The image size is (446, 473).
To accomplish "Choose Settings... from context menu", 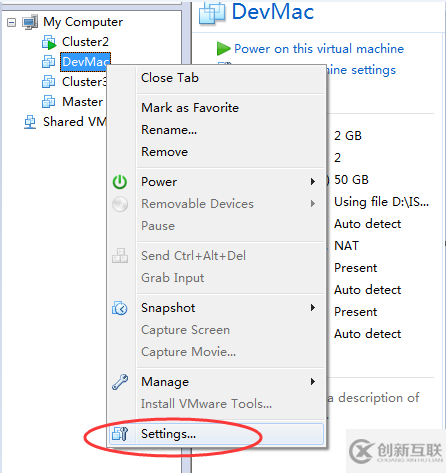I will point(217,434).
